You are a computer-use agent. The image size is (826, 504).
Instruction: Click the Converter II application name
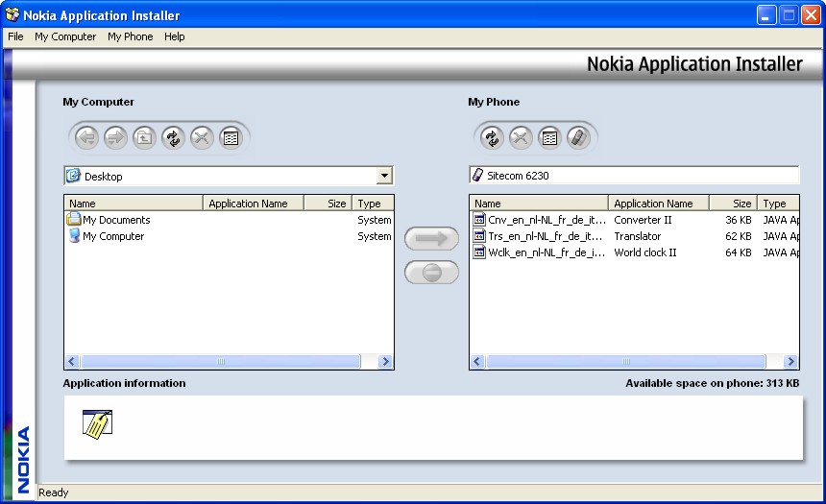pos(643,220)
